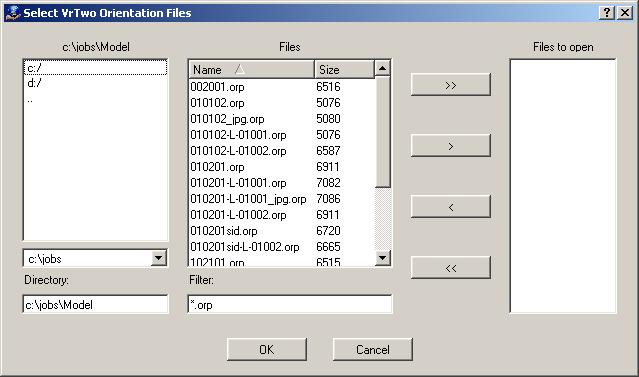
Task: Select file 010201-L-01001_jpg.orp
Action: [x=248, y=199]
